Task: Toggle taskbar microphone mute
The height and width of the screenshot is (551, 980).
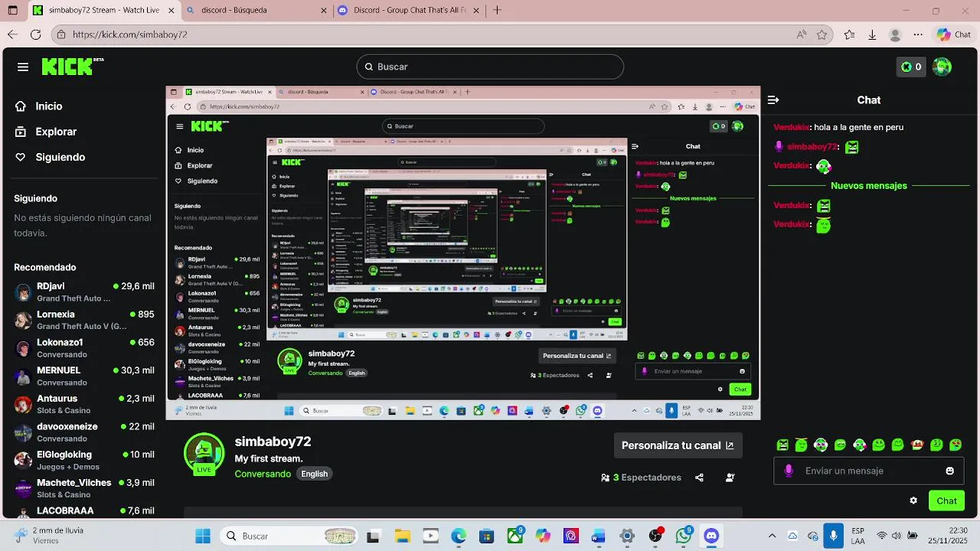Action: point(833,536)
